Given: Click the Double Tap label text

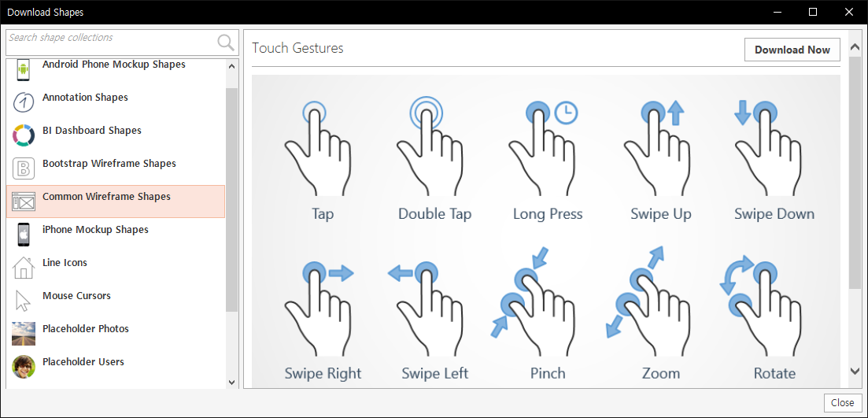Looking at the screenshot, I should [x=435, y=214].
